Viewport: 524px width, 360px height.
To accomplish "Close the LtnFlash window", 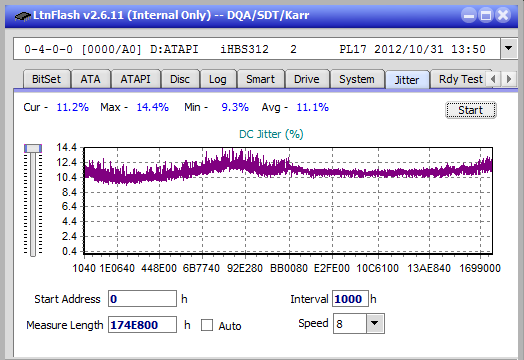I will click(x=503, y=15).
